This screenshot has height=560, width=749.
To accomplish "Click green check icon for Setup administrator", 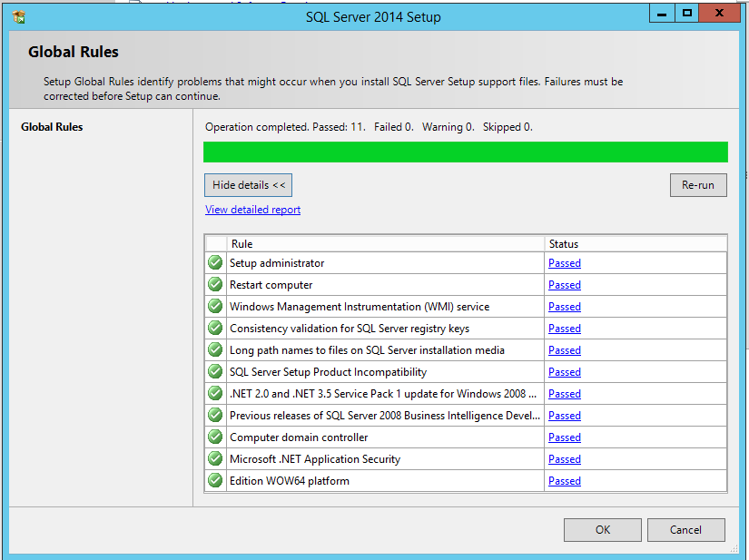I will coord(215,262).
